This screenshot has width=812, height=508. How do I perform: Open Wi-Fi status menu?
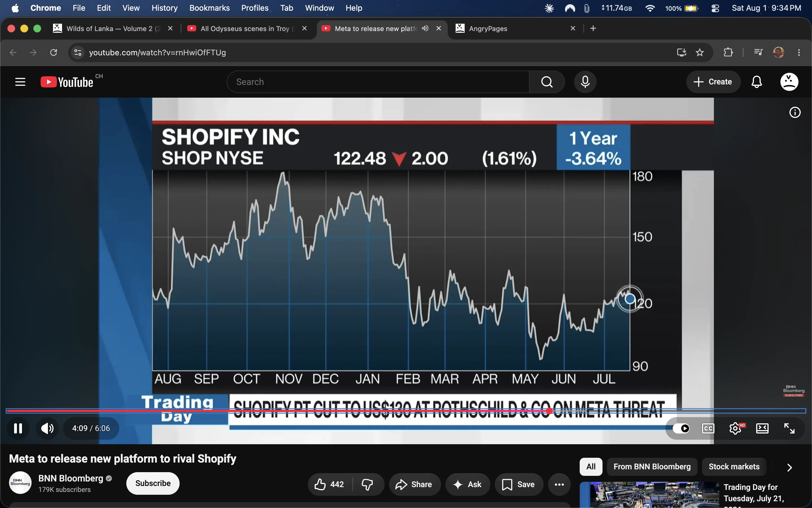650,8
